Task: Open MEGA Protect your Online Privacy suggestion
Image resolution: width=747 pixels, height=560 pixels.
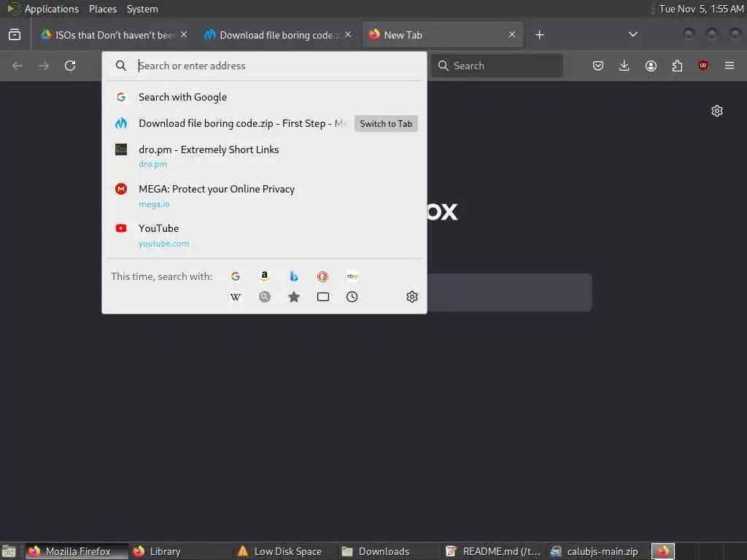Action: tap(264, 195)
